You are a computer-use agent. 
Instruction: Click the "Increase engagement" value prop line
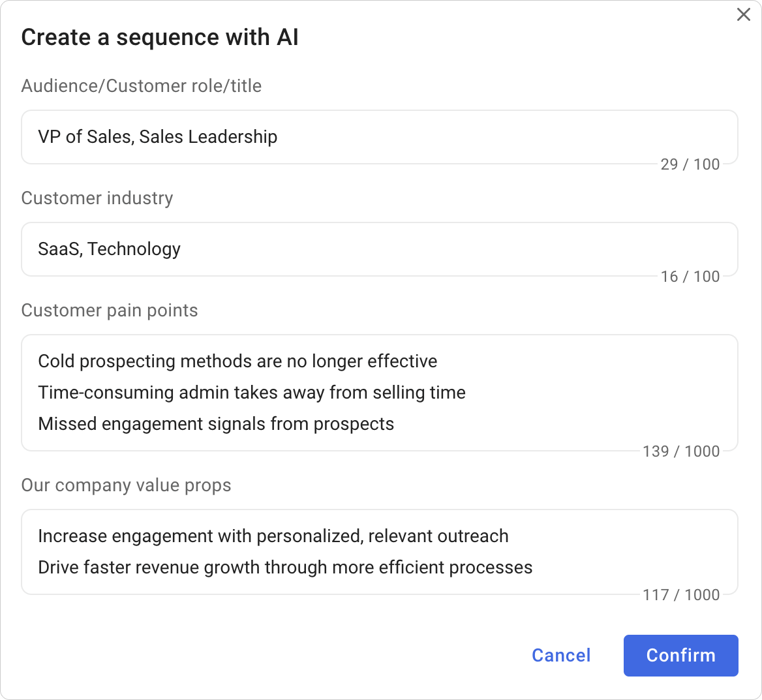pos(273,536)
